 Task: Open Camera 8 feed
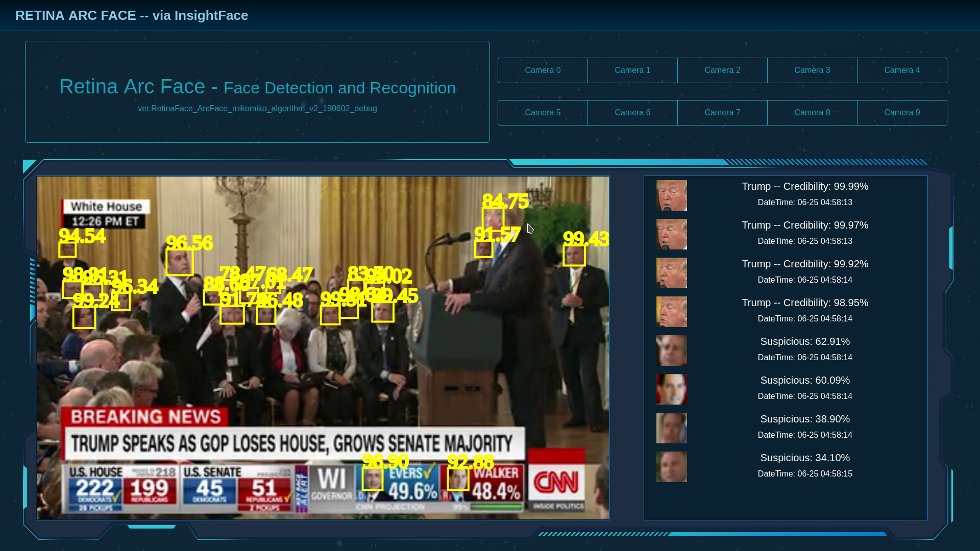(812, 113)
